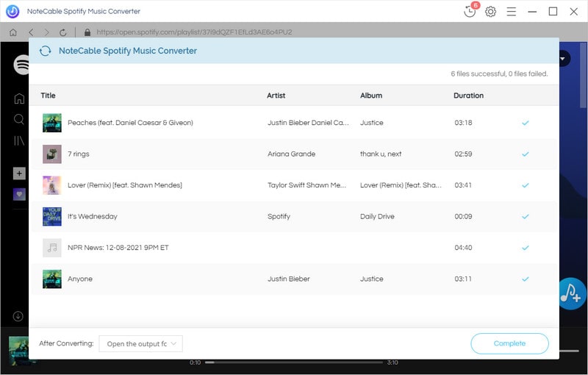Open Your Library icon in sidebar

click(x=19, y=140)
